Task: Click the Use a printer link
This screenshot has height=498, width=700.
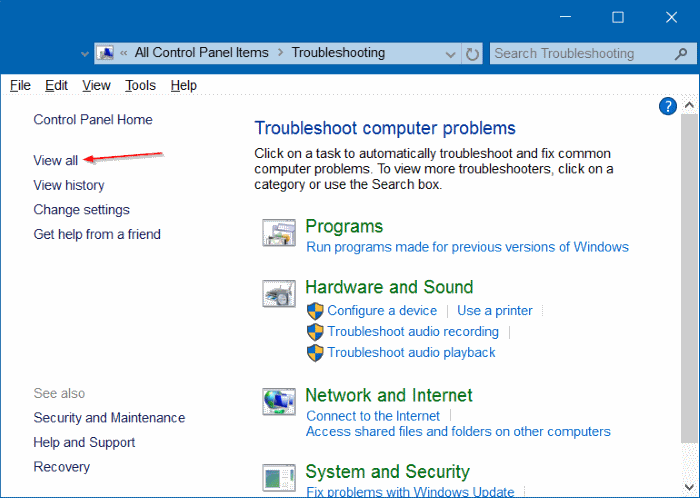Action: tap(495, 311)
